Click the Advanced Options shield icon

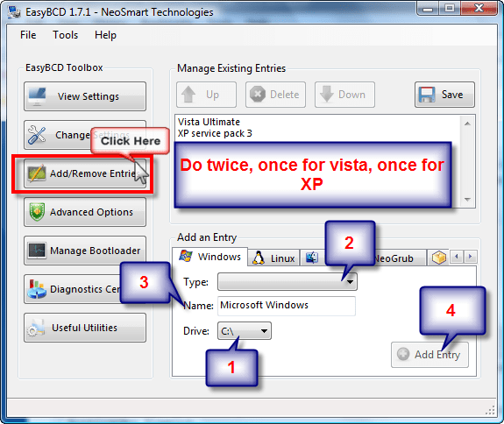37,212
